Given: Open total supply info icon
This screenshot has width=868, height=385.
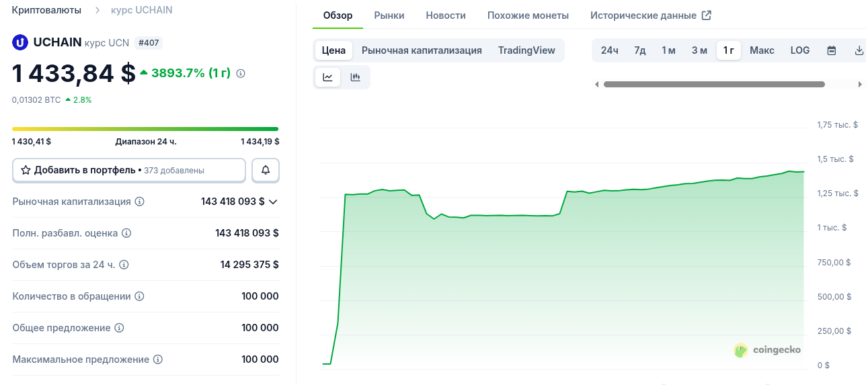Looking at the screenshot, I should [x=119, y=328].
